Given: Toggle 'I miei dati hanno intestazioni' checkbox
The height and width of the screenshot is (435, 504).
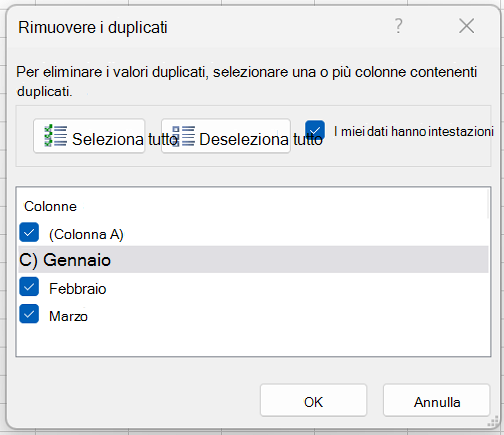Looking at the screenshot, I should [x=315, y=130].
